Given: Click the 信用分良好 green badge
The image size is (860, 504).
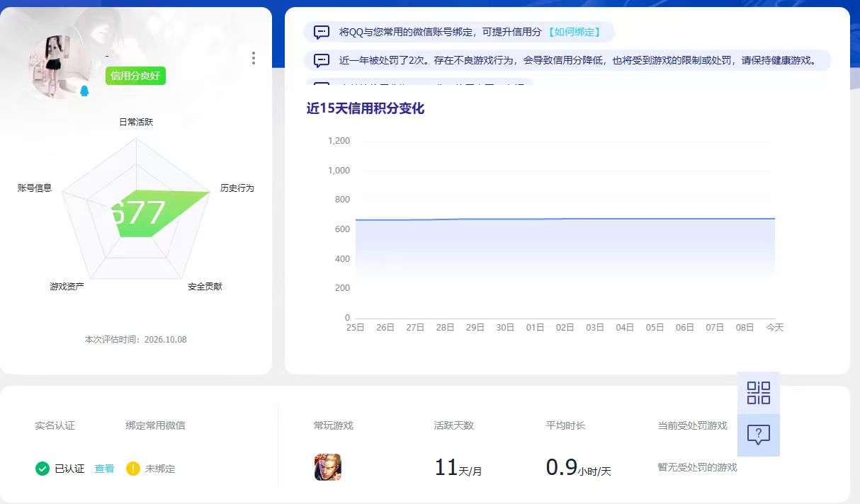Looking at the screenshot, I should pos(135,76).
